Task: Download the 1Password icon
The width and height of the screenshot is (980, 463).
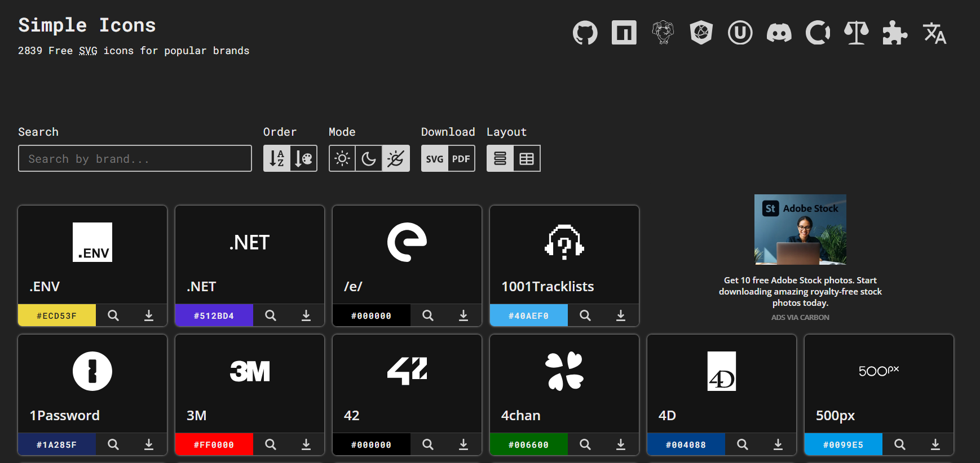Action: (x=149, y=444)
